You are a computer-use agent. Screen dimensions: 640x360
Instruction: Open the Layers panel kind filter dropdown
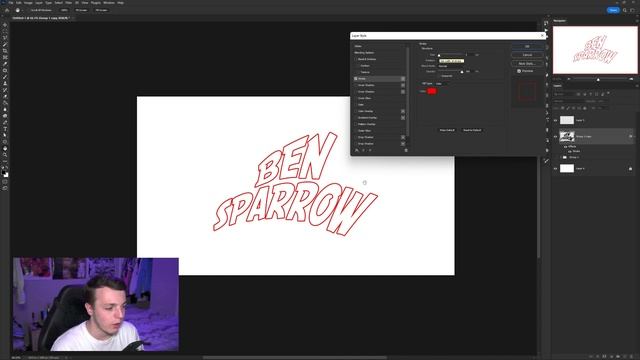click(x=563, y=94)
